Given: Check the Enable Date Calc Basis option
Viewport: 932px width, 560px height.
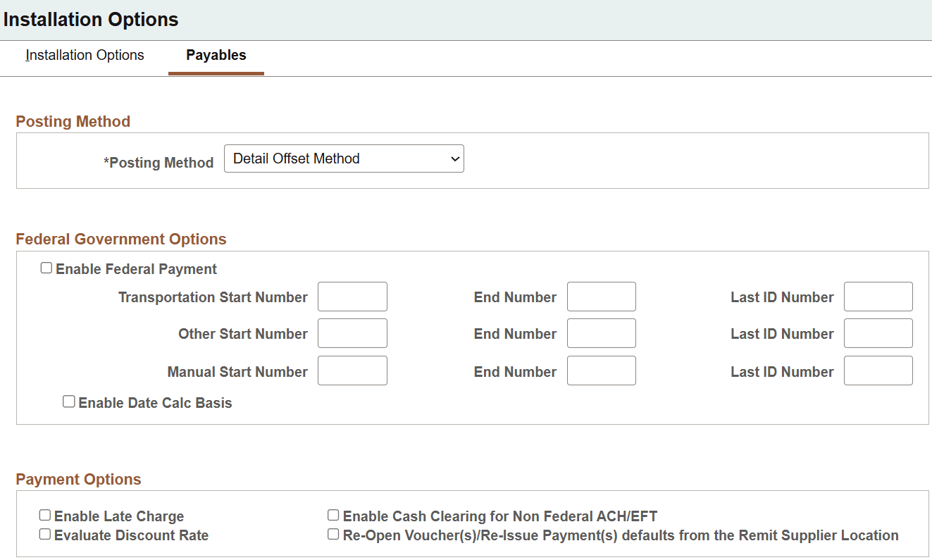Looking at the screenshot, I should tap(68, 401).
